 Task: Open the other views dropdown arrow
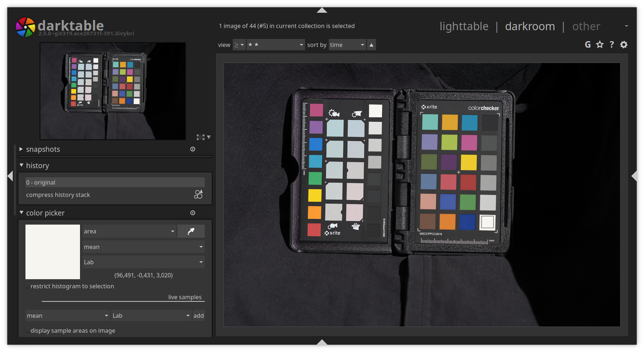[626, 26]
